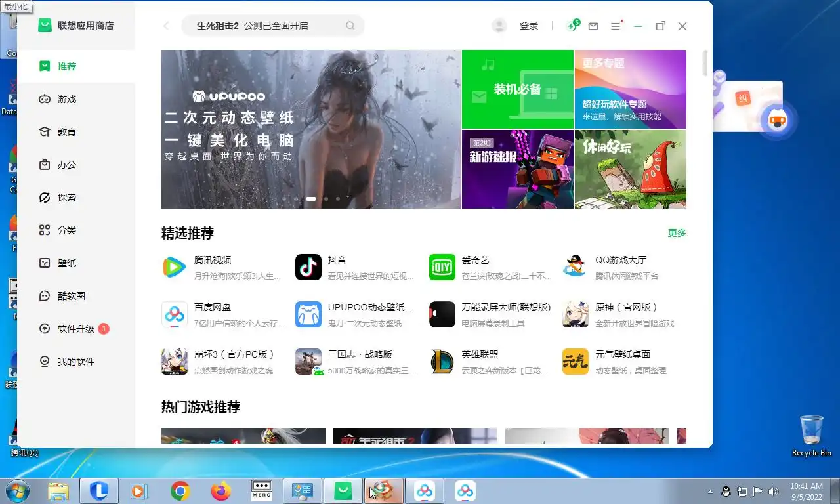Open 我的软件 in the sidebar
840x504 pixels.
(x=76, y=362)
